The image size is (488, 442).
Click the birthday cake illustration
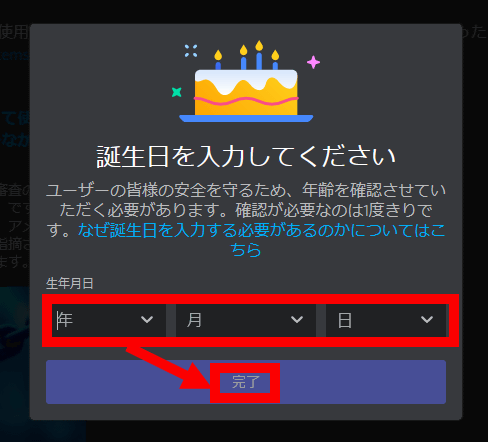pos(246,82)
